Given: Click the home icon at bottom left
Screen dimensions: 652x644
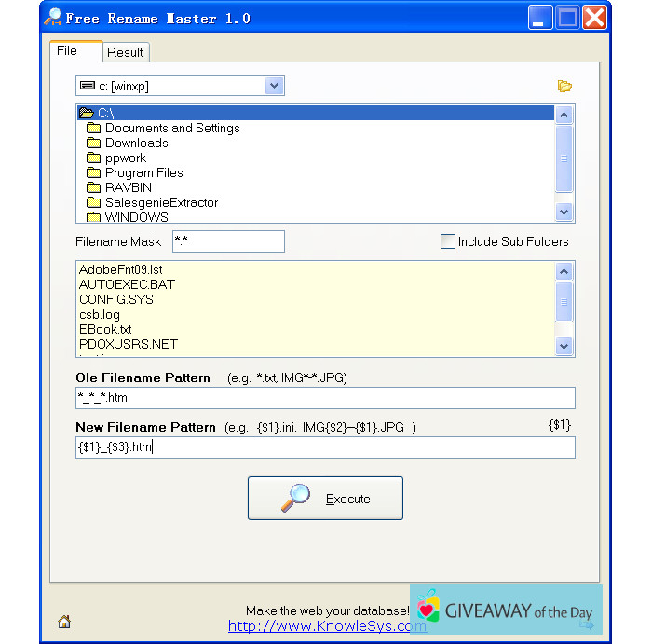Looking at the screenshot, I should (x=64, y=622).
